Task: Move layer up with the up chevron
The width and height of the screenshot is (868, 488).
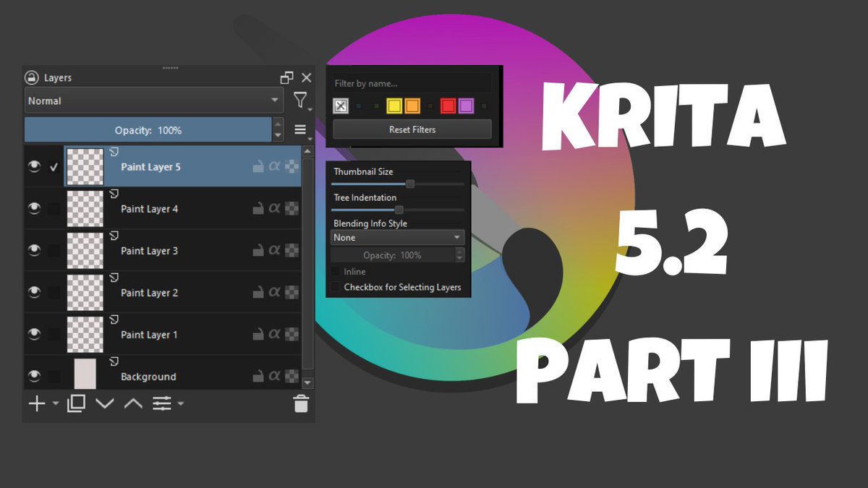Action: tap(133, 403)
